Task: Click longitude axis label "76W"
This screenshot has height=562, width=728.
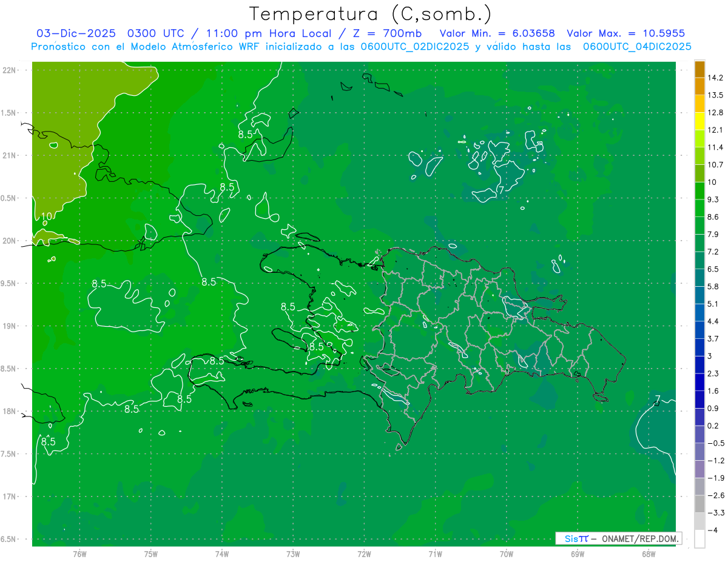Action: pos(79,554)
